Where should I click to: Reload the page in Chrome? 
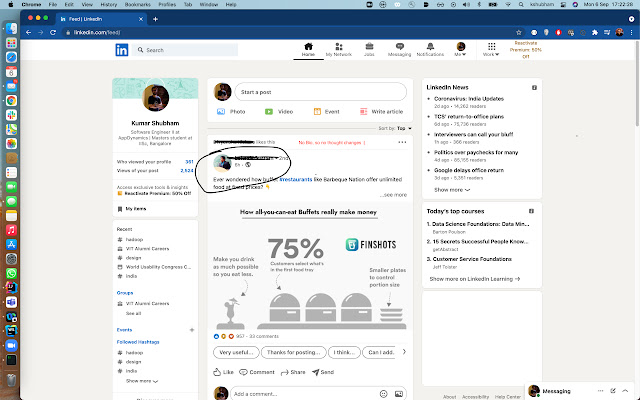[x=53, y=32]
